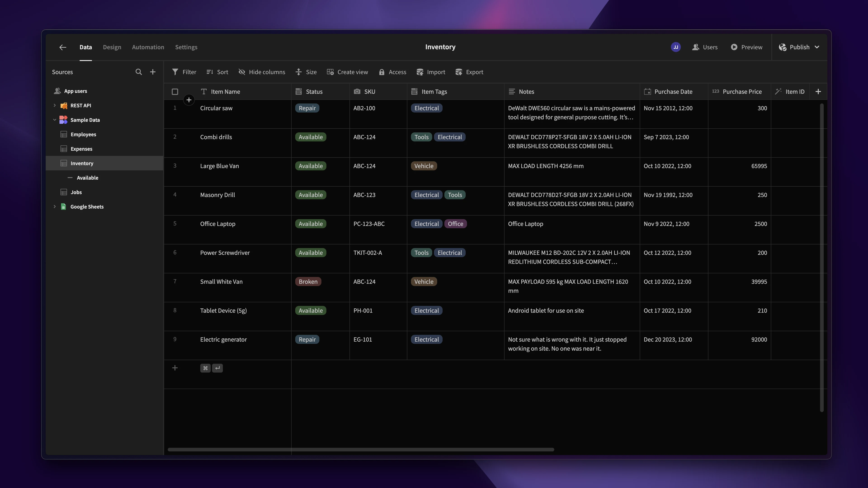Click Import data

(x=431, y=72)
